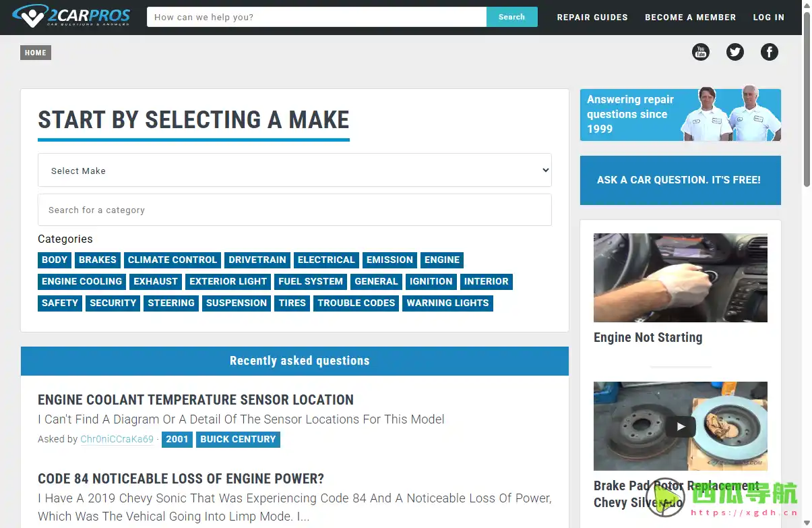Screen dimensions: 812x528
Task: Open the Engine Not Starting video thumbnail
Action: (680, 278)
